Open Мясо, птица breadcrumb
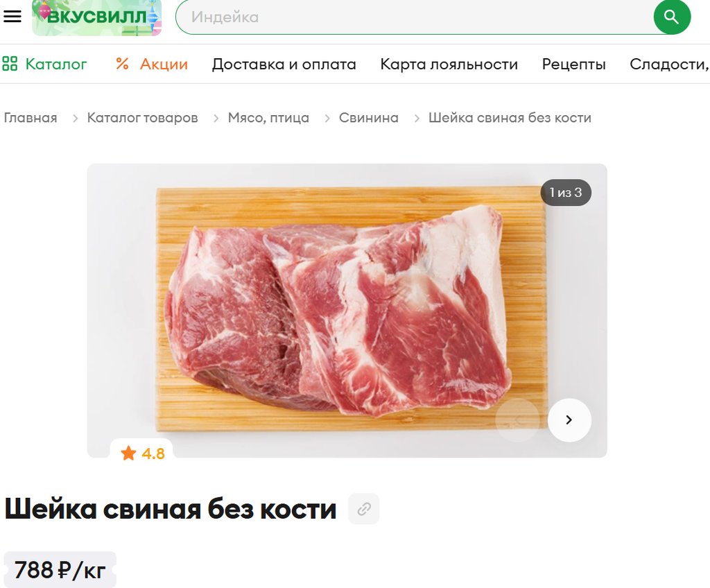This screenshot has width=710, height=588. pos(268,118)
